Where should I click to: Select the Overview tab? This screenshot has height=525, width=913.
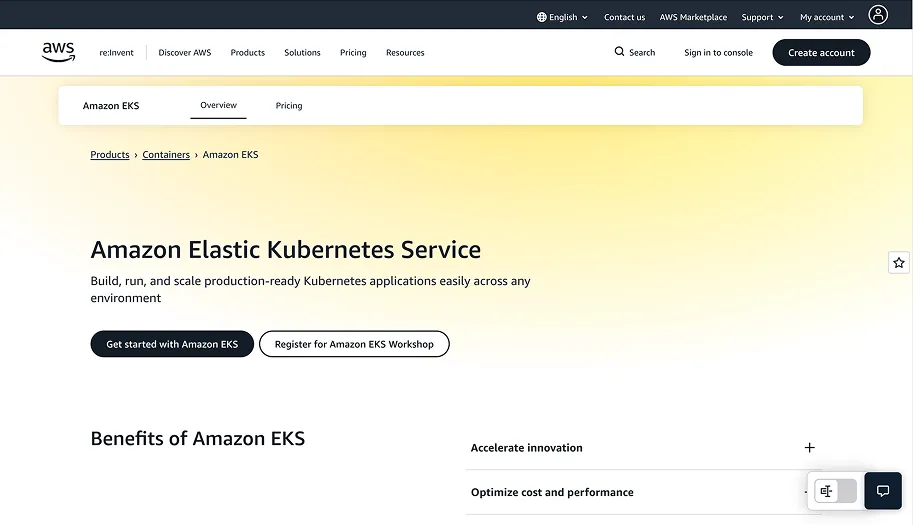[218, 105]
